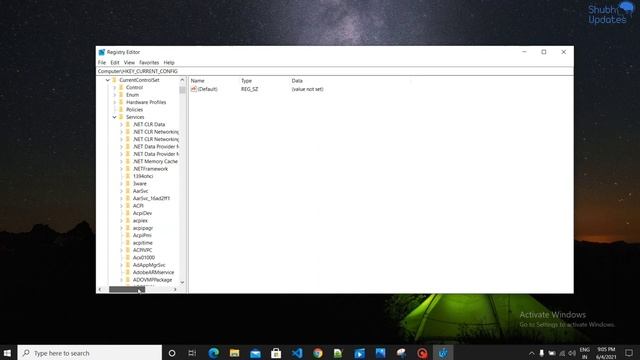Open File Explorer from the taskbar
This screenshot has width=640, height=360.
coord(234,353)
